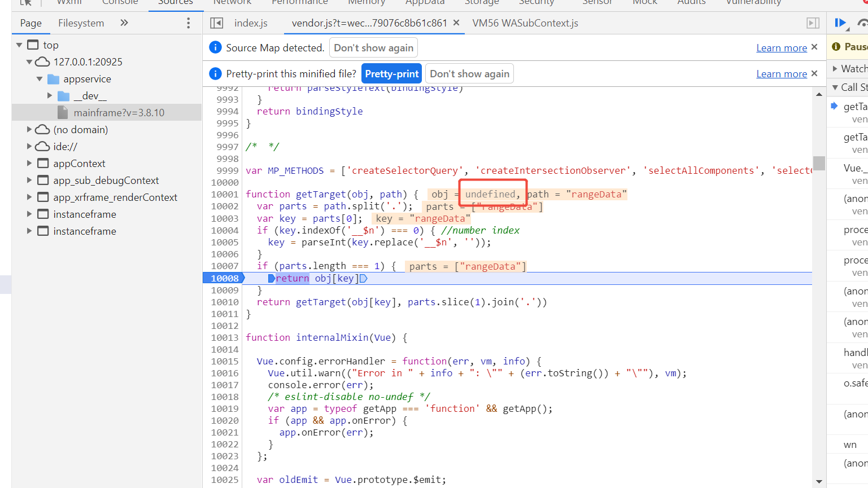Dismiss the Source Map detected banner

tap(814, 47)
